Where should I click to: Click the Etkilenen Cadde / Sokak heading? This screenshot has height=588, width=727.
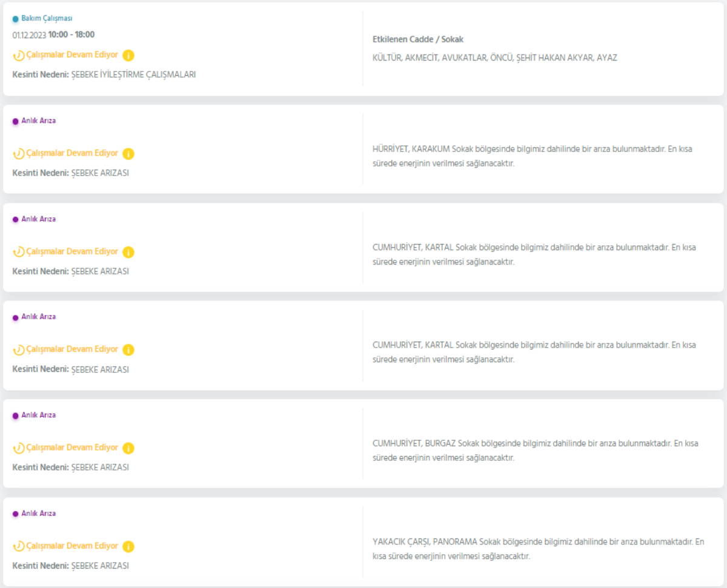click(417, 39)
